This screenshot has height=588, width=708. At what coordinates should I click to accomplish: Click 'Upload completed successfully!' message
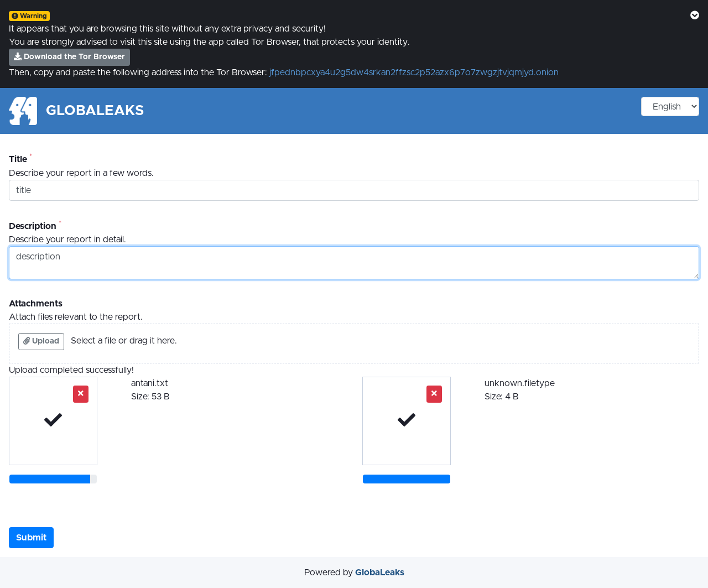pos(71,370)
